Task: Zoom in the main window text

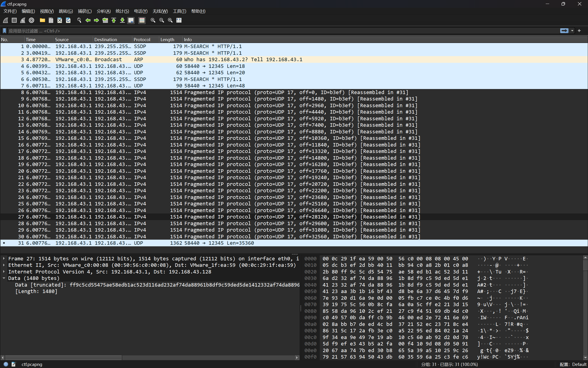Action: tap(153, 20)
